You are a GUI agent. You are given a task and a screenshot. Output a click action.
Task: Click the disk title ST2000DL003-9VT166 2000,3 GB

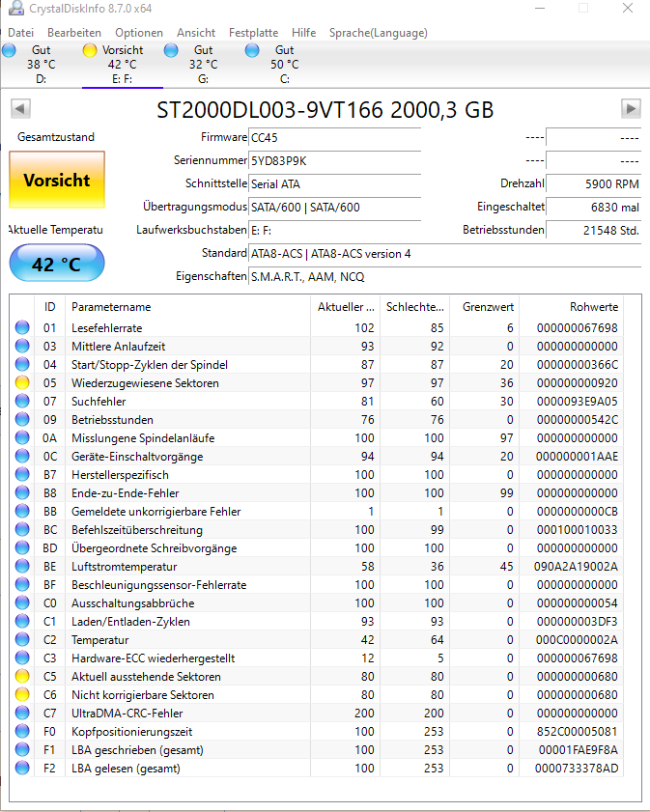[325, 110]
